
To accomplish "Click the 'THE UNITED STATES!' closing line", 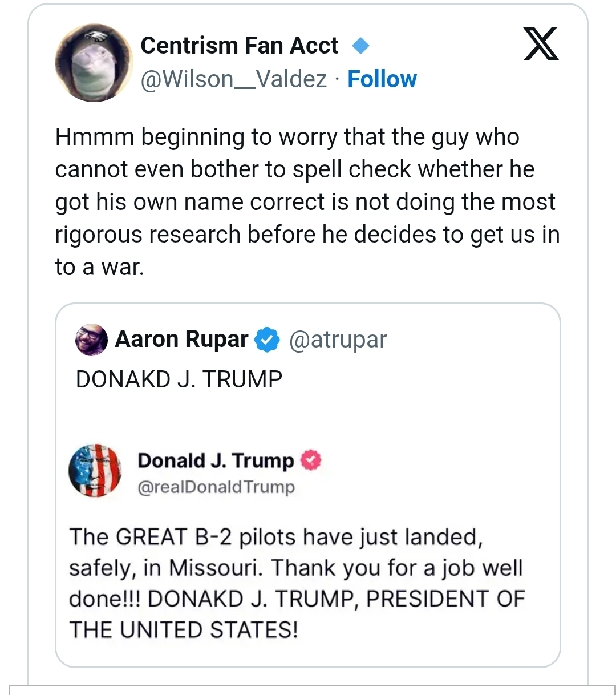I will [183, 630].
